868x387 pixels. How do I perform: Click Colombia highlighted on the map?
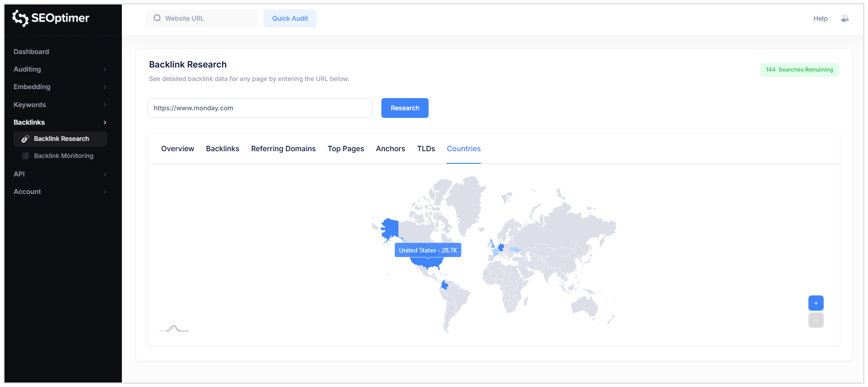click(x=444, y=285)
